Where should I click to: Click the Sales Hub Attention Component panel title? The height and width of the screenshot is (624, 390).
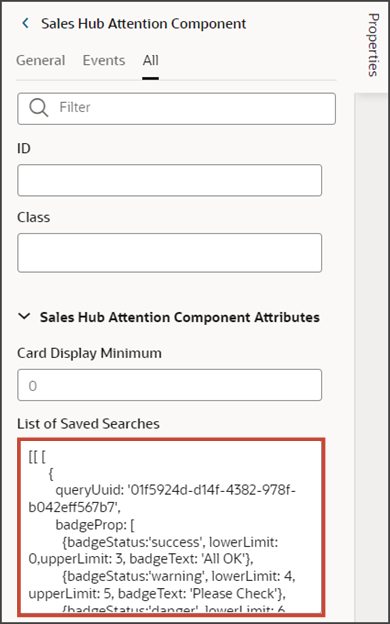tap(144, 24)
